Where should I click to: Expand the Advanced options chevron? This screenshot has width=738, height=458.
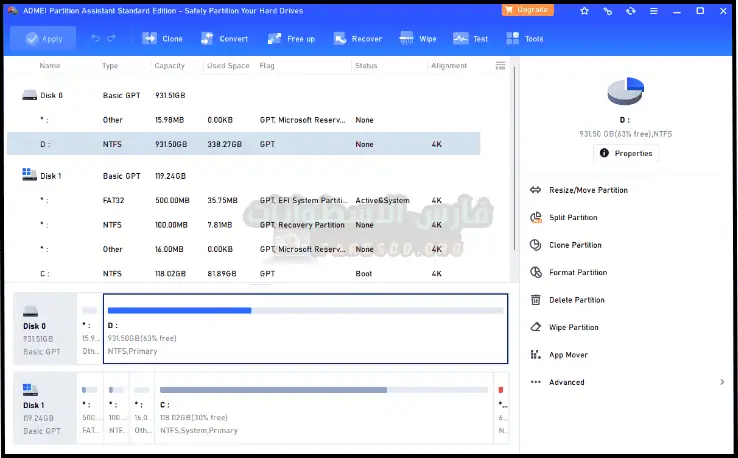coord(722,382)
